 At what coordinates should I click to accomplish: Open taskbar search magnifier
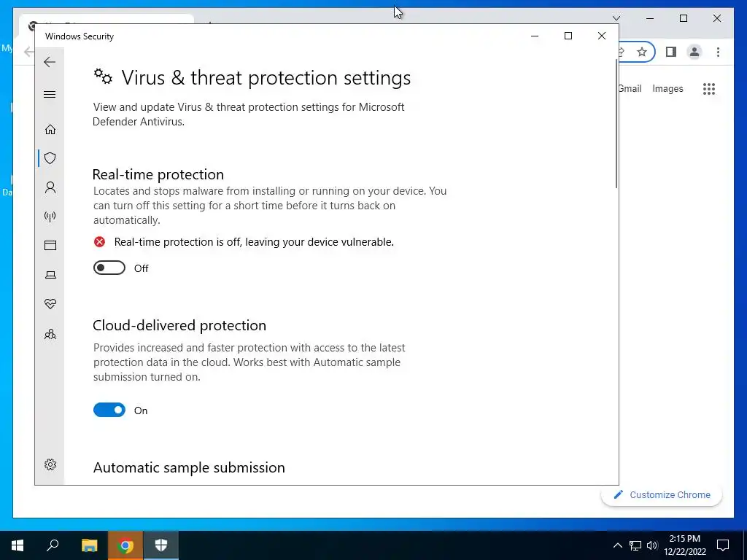click(x=53, y=545)
